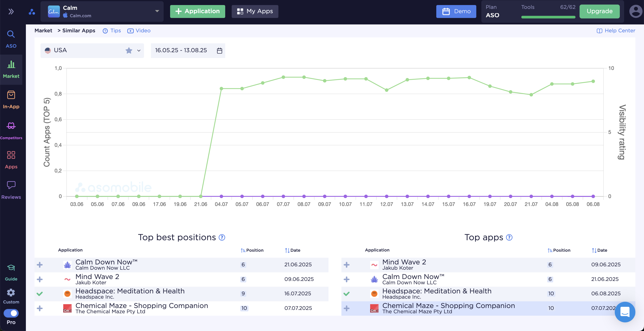Open the In-App section in sidebar
The height and width of the screenshot is (331, 644).
[11, 100]
